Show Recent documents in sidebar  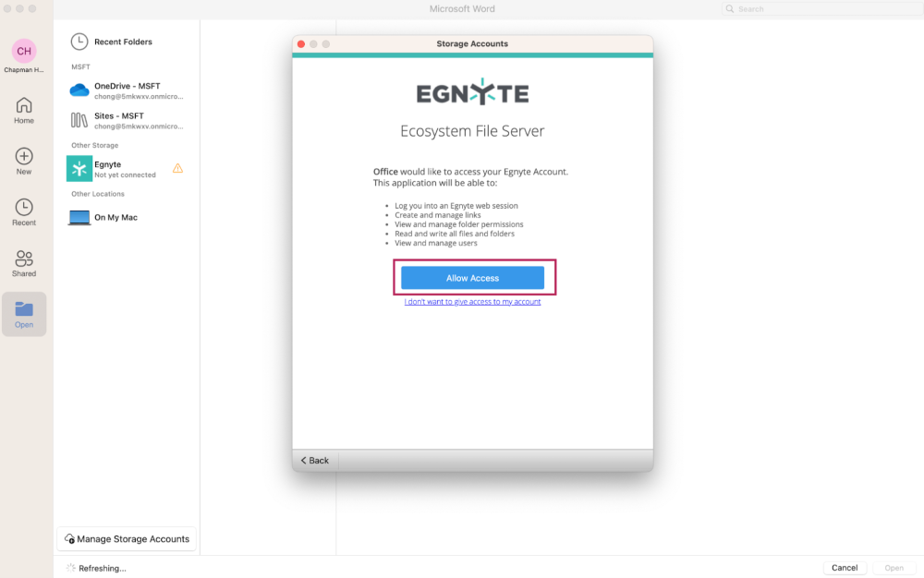click(x=24, y=212)
